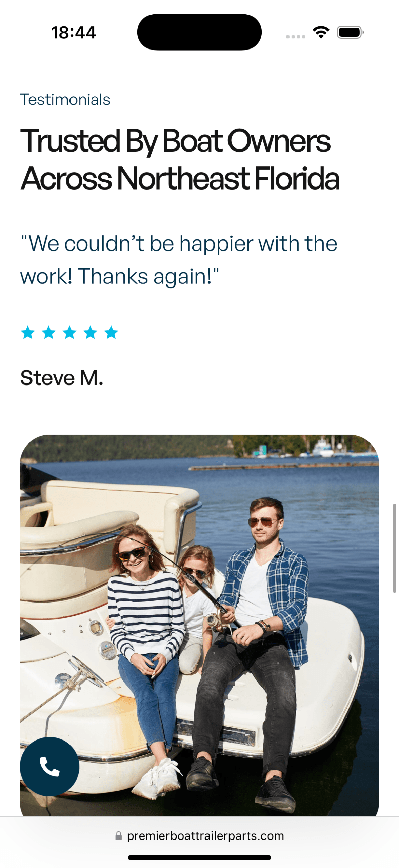This screenshot has width=399, height=868.
Task: Tap the testimonial quote text
Action: coord(179,259)
